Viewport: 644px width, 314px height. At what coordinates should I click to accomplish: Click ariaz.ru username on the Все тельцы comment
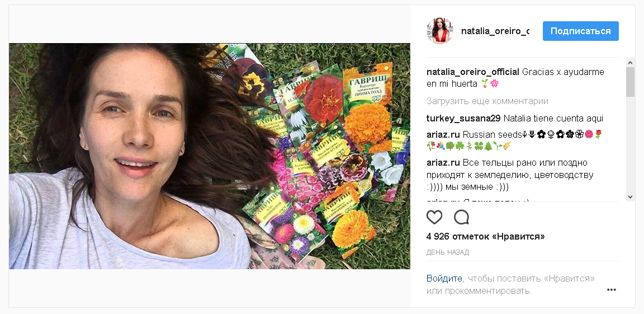tap(443, 163)
